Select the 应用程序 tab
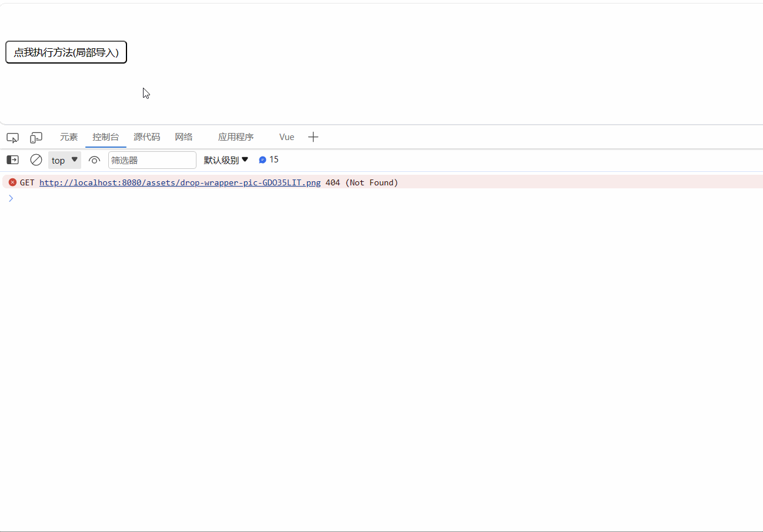Screen dimensions: 763x532 [x=236, y=137]
